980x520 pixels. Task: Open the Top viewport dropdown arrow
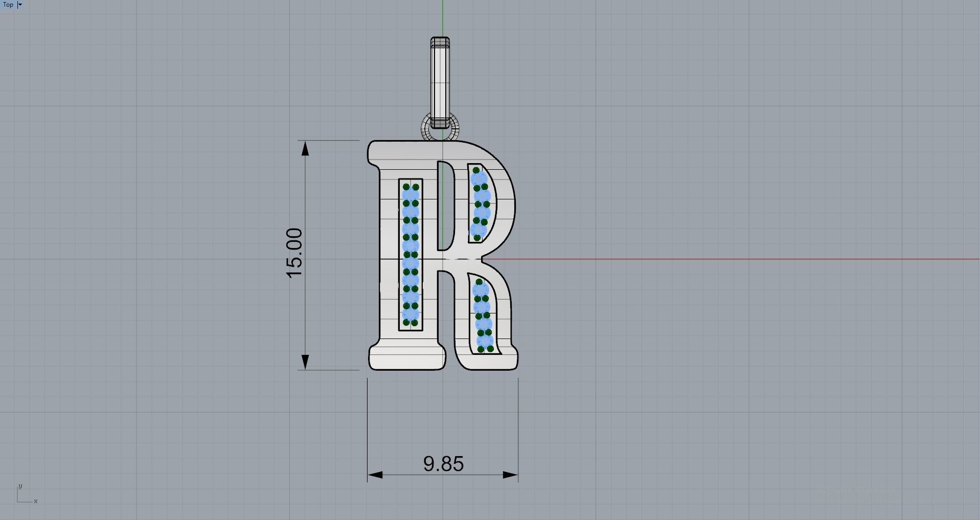pos(20,5)
